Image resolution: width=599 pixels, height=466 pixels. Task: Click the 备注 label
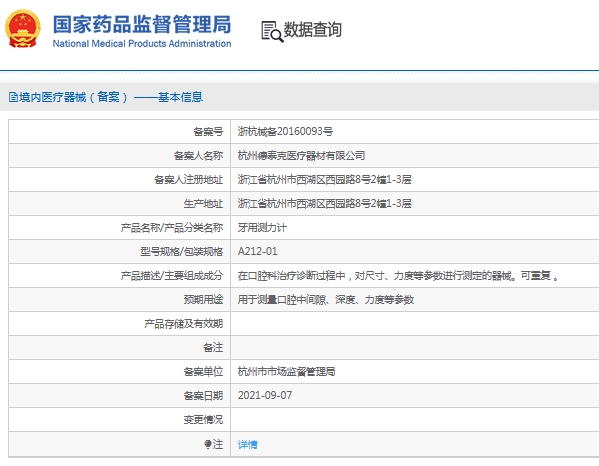point(213,348)
